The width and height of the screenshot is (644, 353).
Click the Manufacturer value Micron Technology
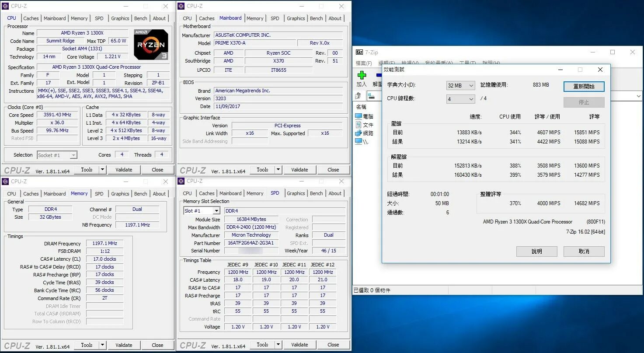251,235
